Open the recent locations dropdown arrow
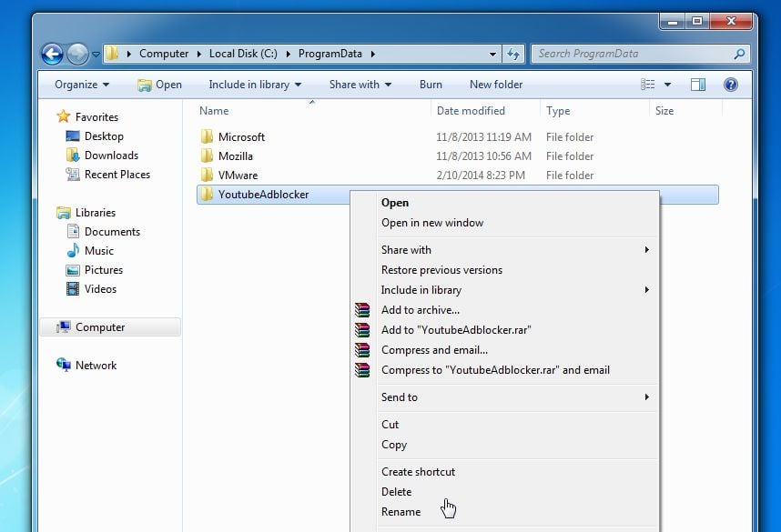Screen dimensions: 781x532 [x=96, y=55]
